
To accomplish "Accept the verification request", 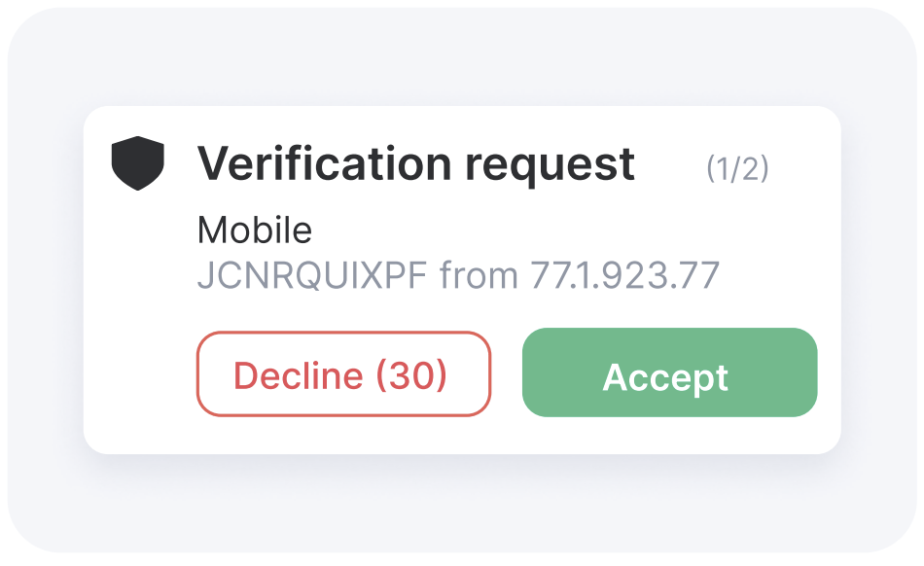I will point(669,372).
